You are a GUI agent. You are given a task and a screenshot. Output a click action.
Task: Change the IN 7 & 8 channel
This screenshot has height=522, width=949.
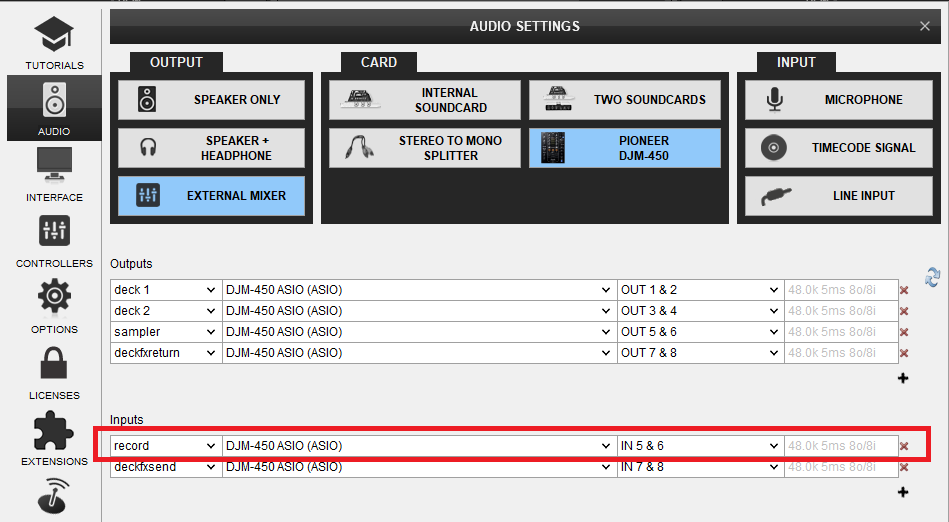point(700,467)
